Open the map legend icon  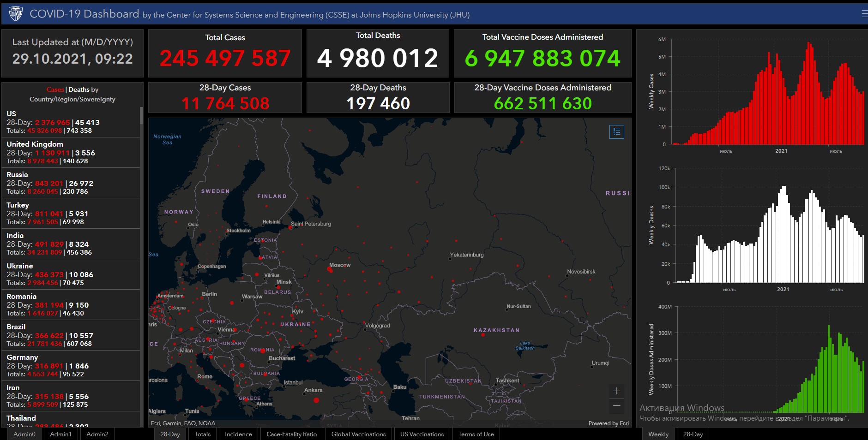616,132
